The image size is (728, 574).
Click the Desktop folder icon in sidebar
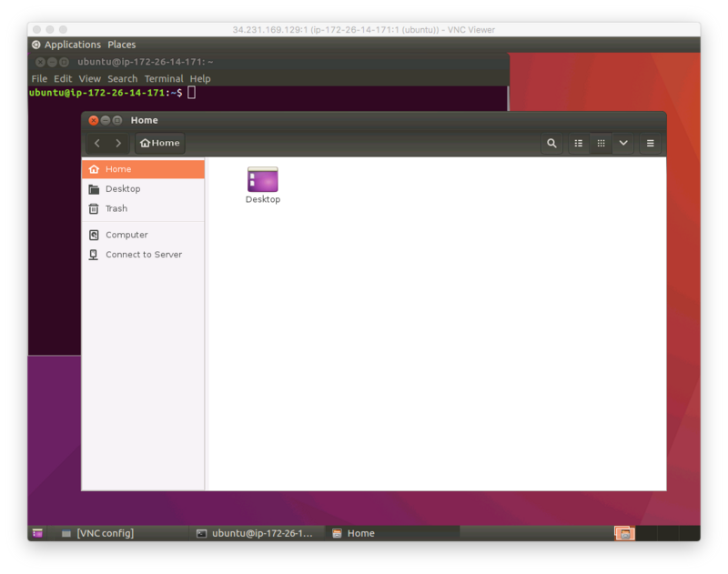(x=94, y=189)
